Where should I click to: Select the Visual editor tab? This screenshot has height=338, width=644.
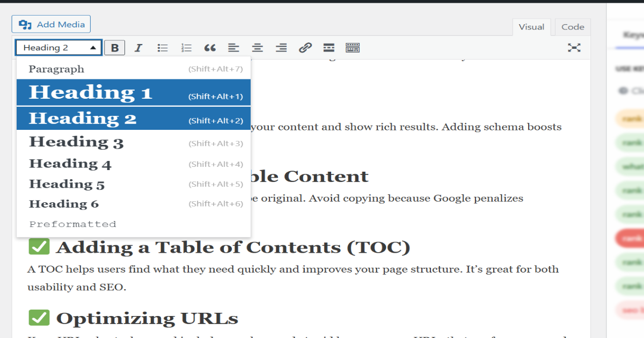tap(531, 27)
